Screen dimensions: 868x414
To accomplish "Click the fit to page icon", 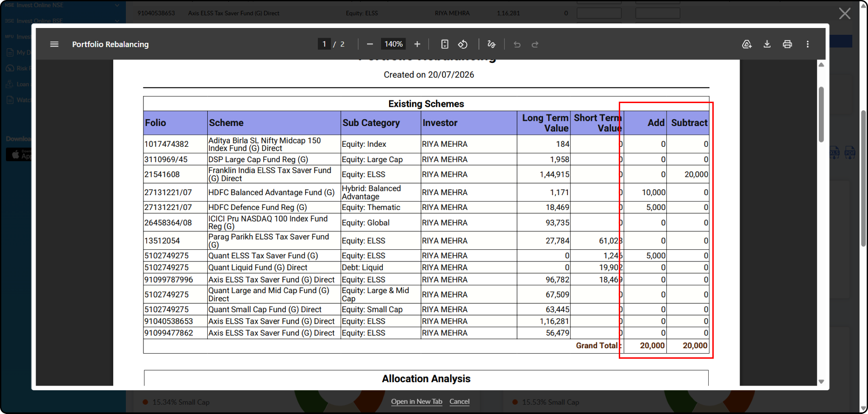I will [x=445, y=44].
